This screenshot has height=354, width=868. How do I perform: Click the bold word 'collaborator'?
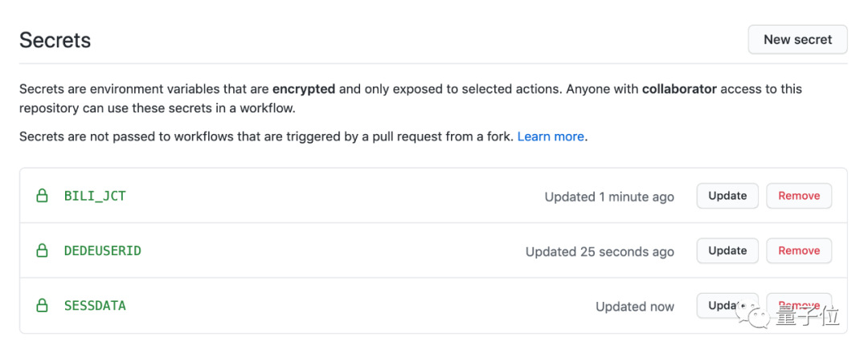679,89
